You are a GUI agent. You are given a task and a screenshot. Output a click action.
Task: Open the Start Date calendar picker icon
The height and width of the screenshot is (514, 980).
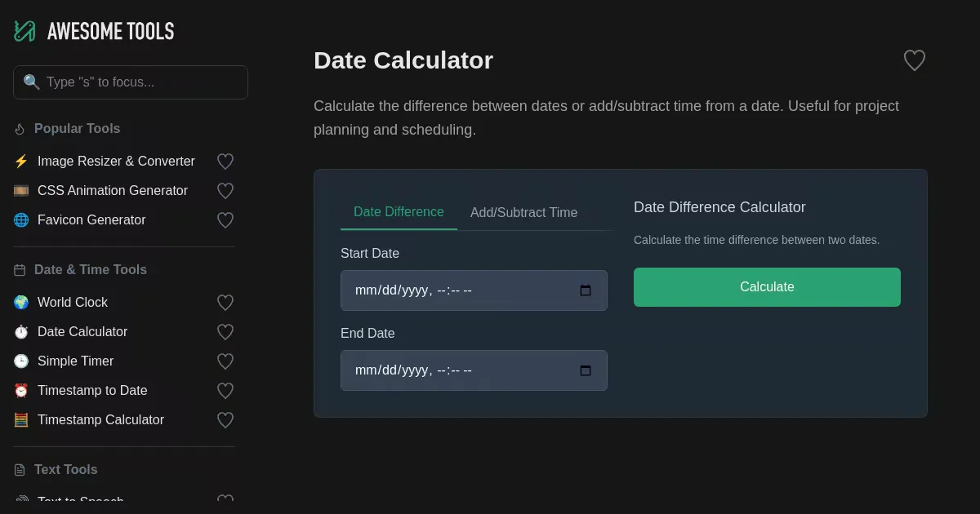(586, 290)
